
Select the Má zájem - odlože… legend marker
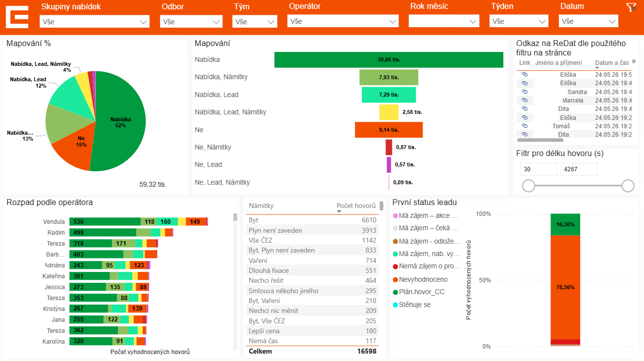click(395, 241)
